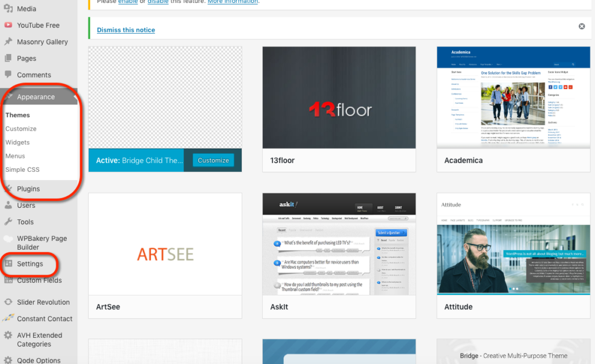
Task: Click the Dismiss this notice link
Action: coord(126,30)
